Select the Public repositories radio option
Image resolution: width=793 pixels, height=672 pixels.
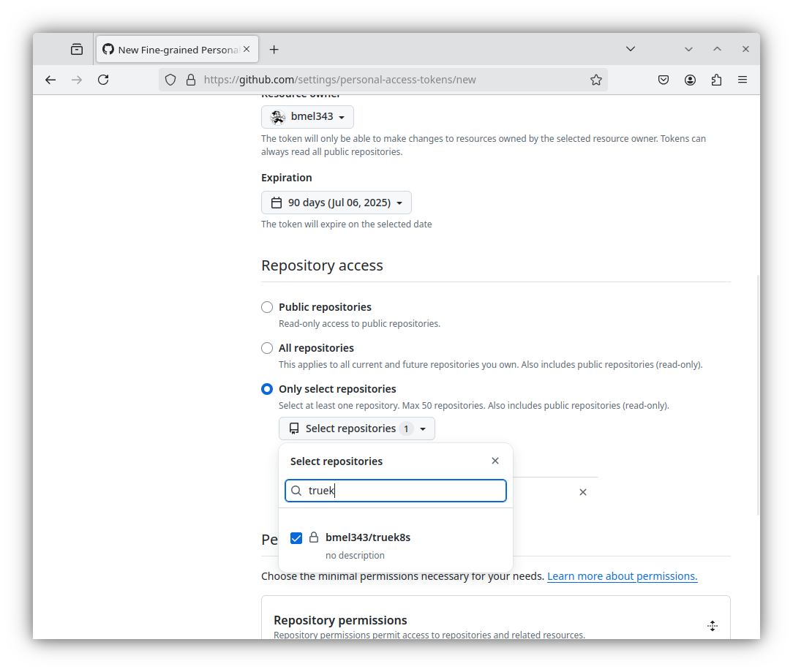tap(267, 307)
